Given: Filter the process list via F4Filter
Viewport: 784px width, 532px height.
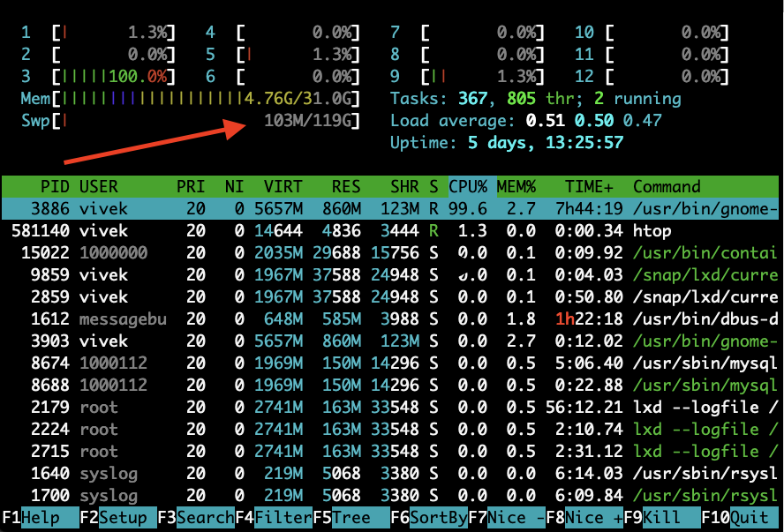Looking at the screenshot, I should [x=274, y=519].
